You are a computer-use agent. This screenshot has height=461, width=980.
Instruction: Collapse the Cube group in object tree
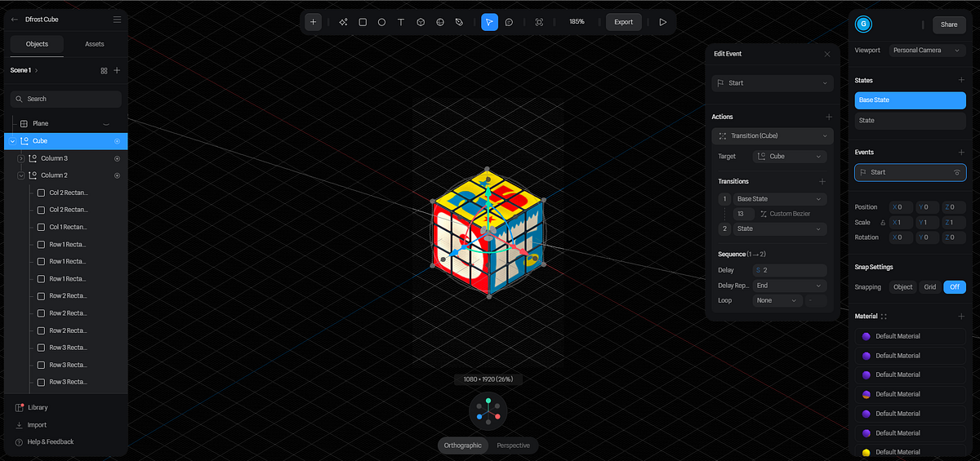coord(12,141)
